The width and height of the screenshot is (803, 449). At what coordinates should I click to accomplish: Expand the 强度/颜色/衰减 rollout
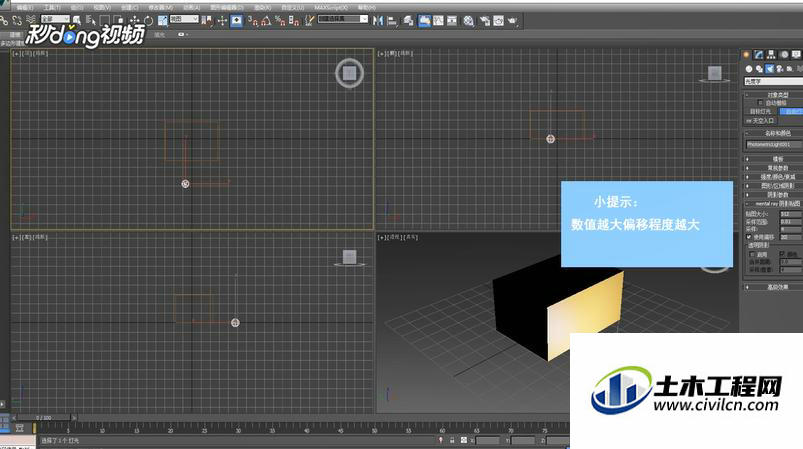click(x=773, y=177)
